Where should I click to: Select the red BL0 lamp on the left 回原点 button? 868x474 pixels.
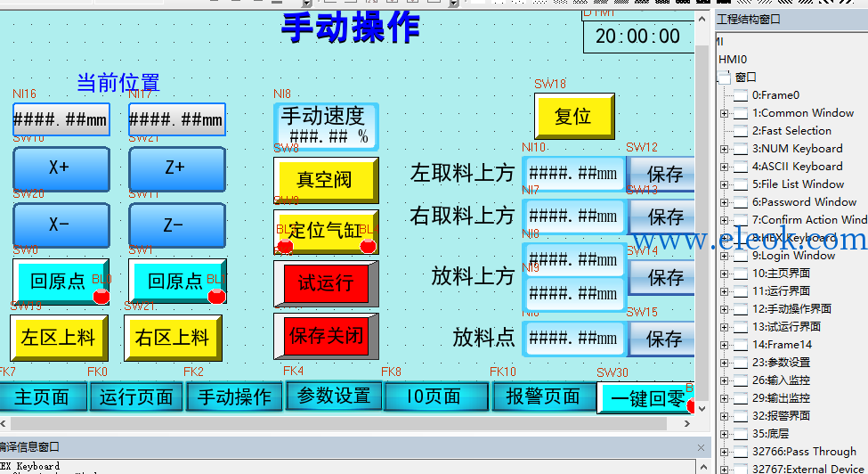pyautogui.click(x=101, y=296)
